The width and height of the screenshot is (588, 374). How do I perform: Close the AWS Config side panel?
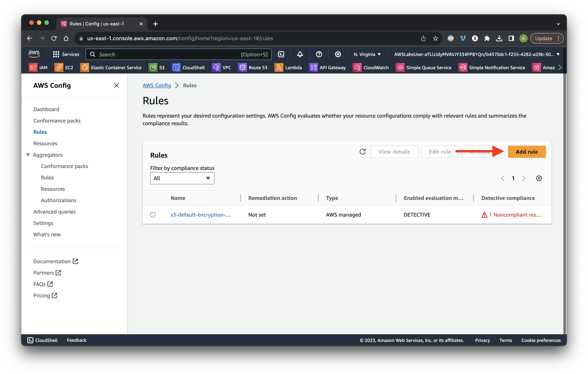point(116,85)
